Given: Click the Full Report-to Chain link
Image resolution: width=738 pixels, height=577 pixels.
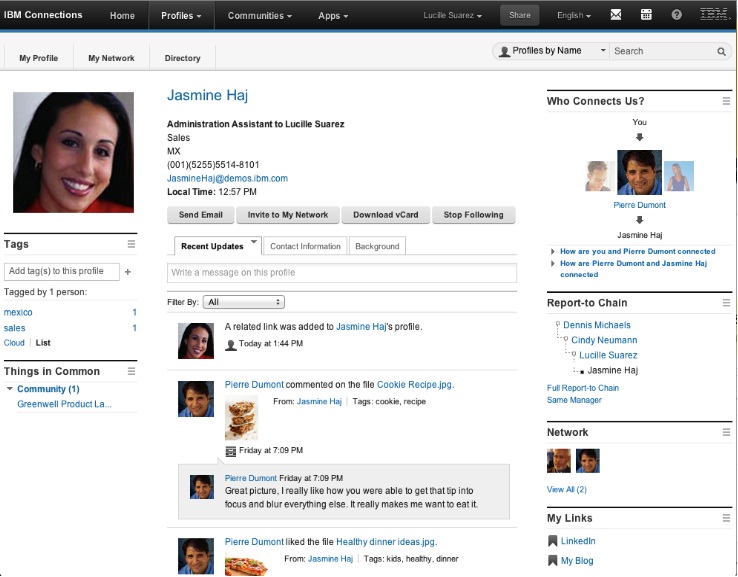Looking at the screenshot, I should click(x=583, y=388).
